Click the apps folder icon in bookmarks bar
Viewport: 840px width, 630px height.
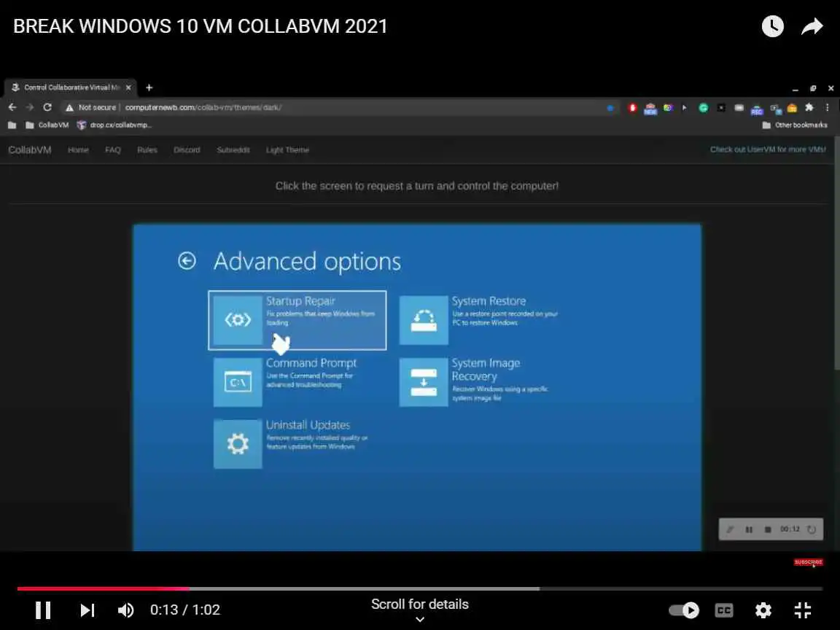pyautogui.click(x=12, y=125)
